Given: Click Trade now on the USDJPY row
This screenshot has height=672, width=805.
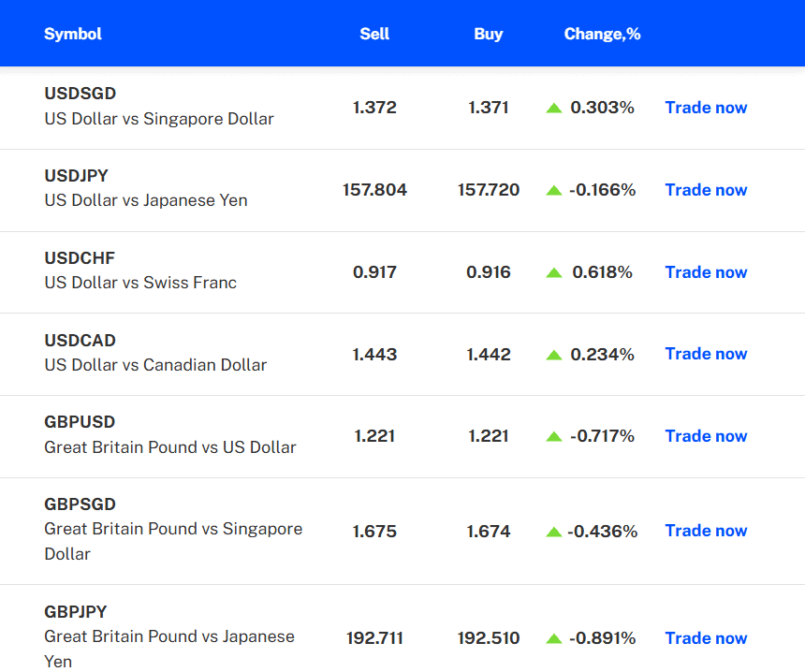Looking at the screenshot, I should (x=706, y=190).
